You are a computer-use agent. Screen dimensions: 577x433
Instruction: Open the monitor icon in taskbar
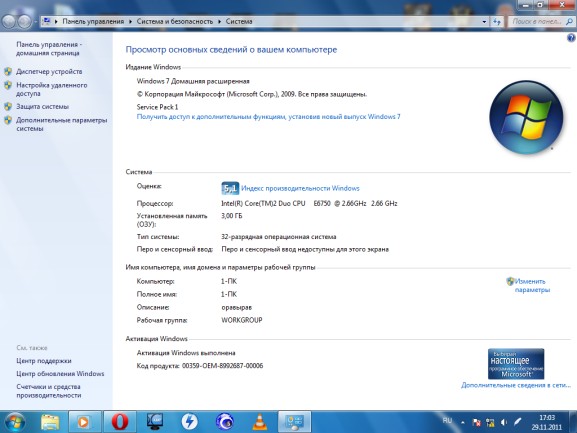pyautogui.click(x=155, y=422)
